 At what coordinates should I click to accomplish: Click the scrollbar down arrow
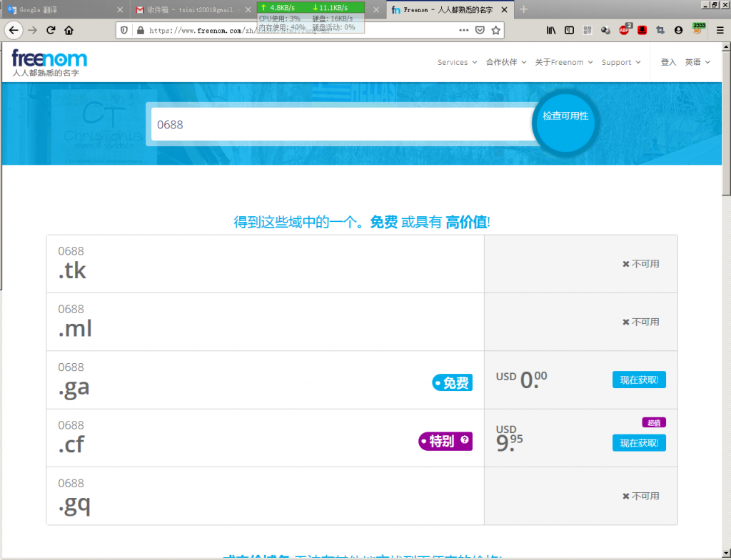point(726,553)
